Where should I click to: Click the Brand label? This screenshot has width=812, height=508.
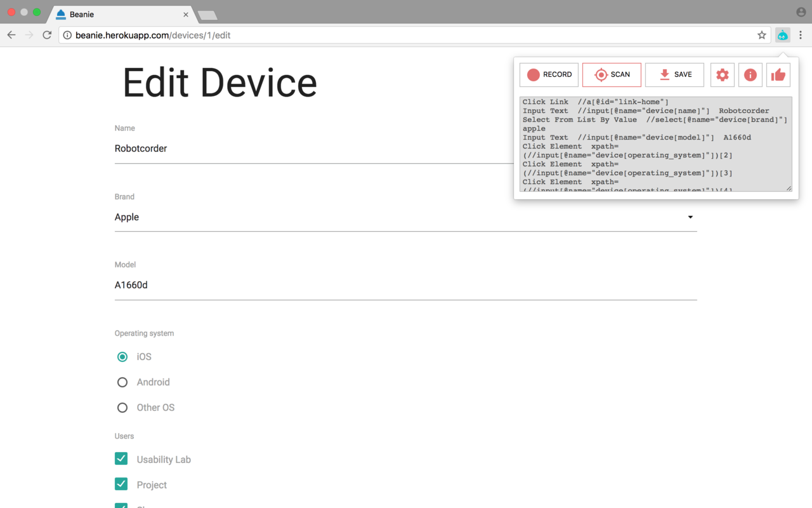[124, 197]
